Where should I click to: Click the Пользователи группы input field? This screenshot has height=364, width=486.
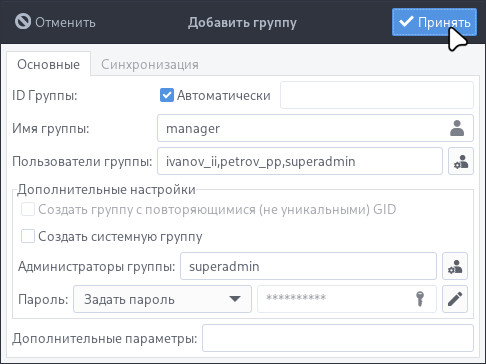(x=300, y=161)
